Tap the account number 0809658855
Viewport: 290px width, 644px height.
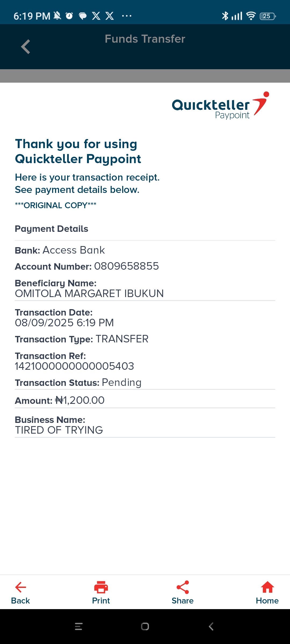click(126, 266)
